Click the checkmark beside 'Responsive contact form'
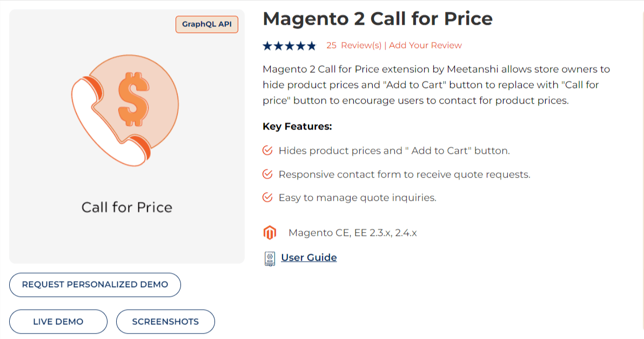The image size is (644, 339). [x=267, y=174]
